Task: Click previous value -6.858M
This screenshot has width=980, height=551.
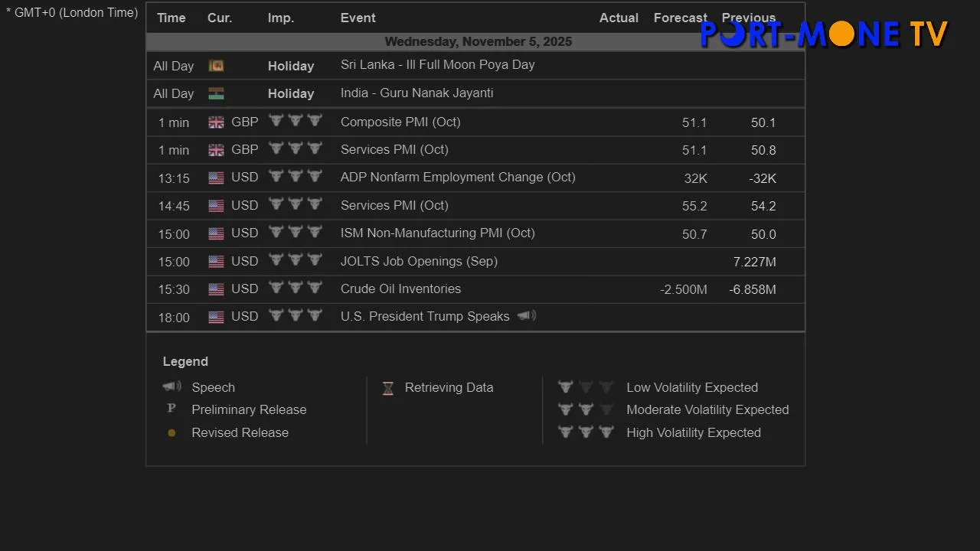Action: click(x=753, y=289)
